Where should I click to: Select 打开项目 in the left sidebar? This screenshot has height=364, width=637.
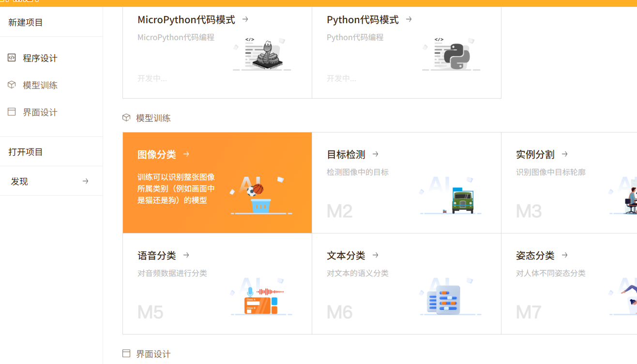coord(26,152)
